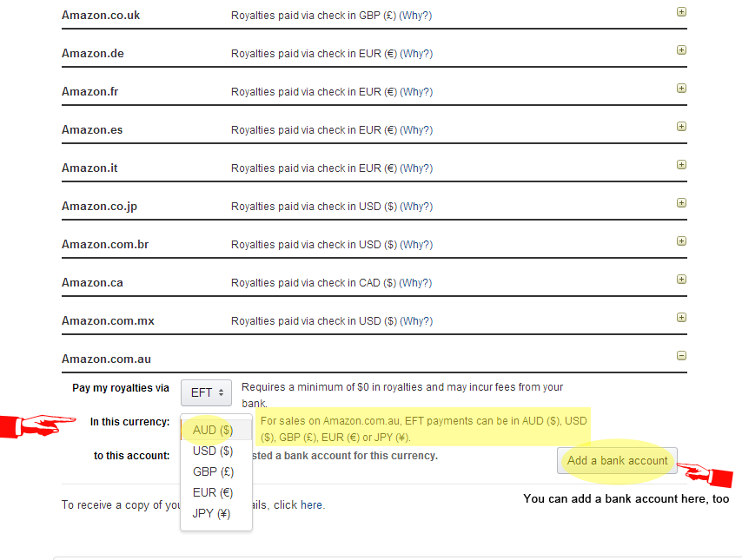This screenshot has width=742, height=560.
Task: Click the 'Requires a minimum of $0' note
Action: [402, 395]
